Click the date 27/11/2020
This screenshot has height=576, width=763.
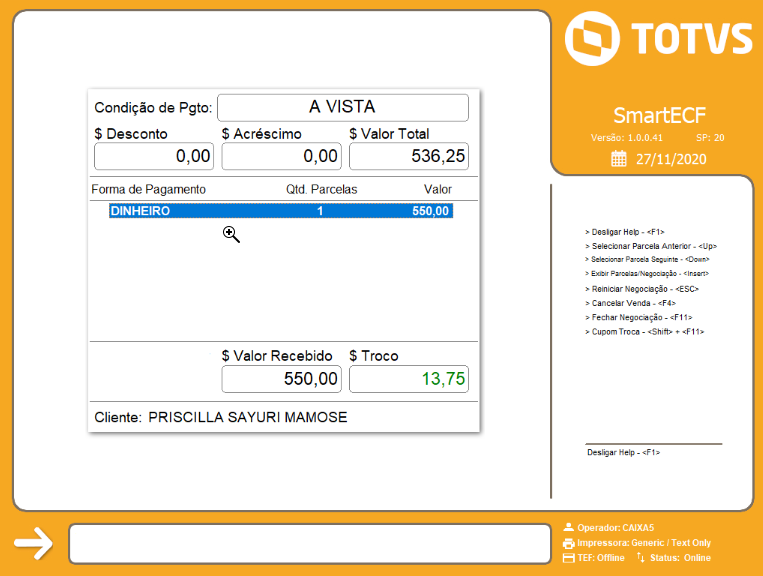tap(671, 160)
